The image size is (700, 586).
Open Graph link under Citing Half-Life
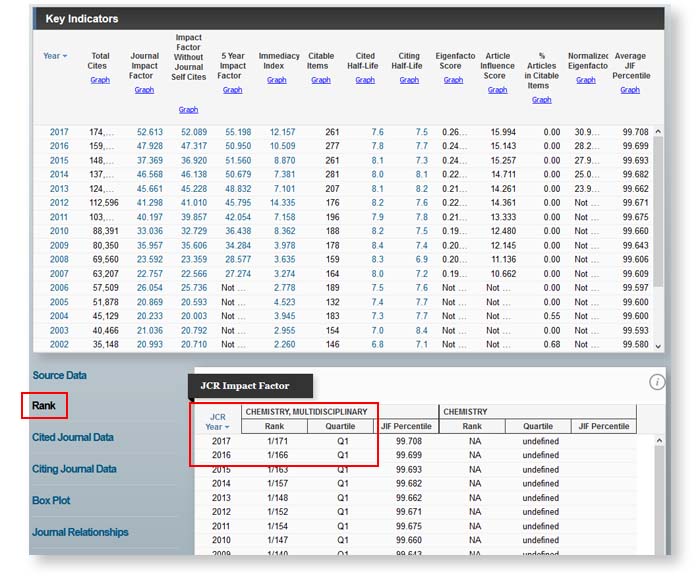(409, 80)
